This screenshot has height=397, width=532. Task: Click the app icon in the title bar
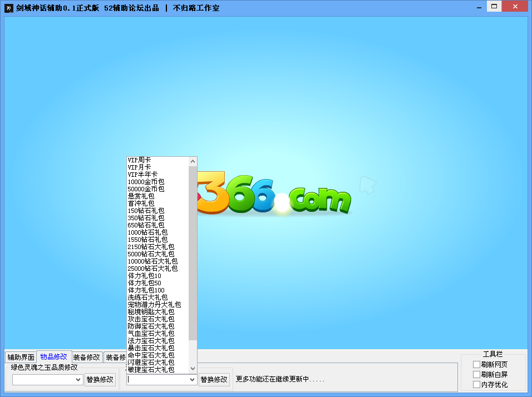[8, 8]
